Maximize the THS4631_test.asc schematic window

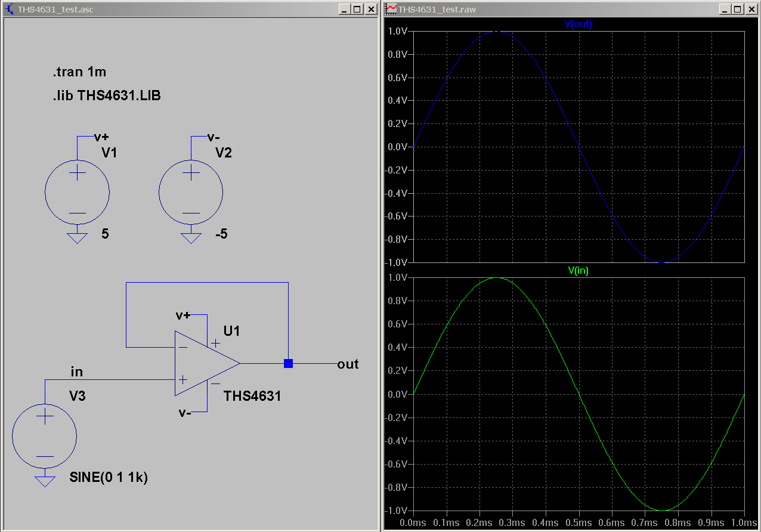tap(357, 10)
